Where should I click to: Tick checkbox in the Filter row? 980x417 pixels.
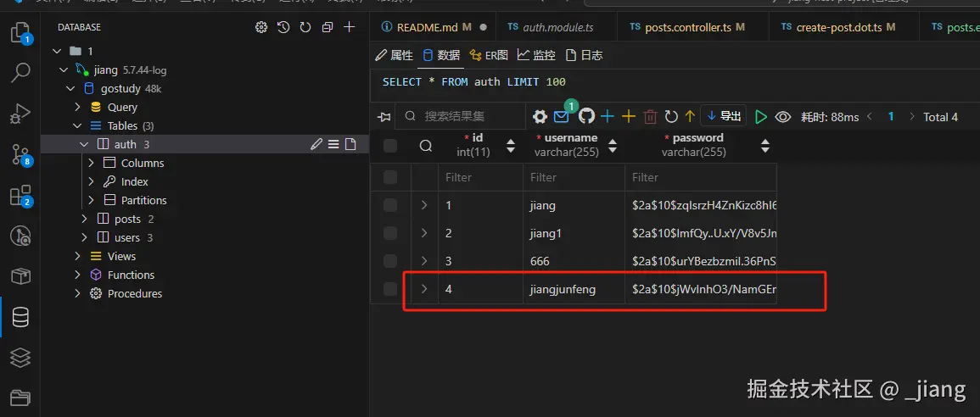pos(390,177)
